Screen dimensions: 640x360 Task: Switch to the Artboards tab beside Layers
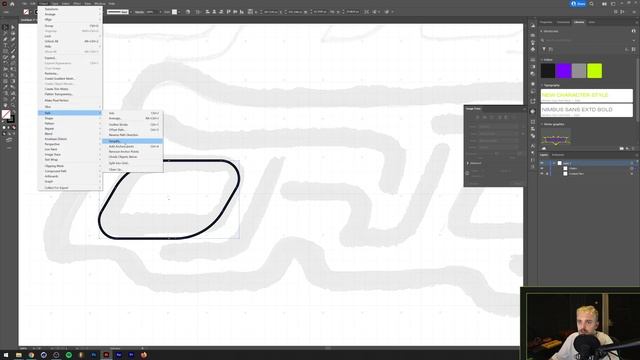[x=558, y=155]
